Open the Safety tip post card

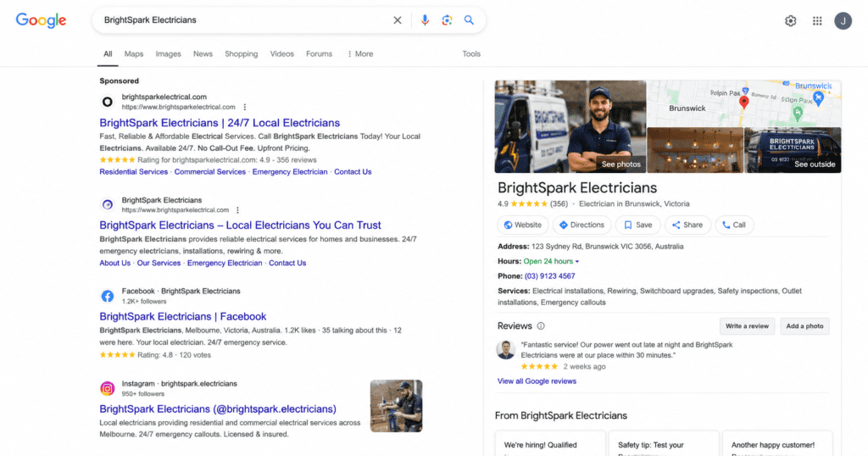click(664, 444)
